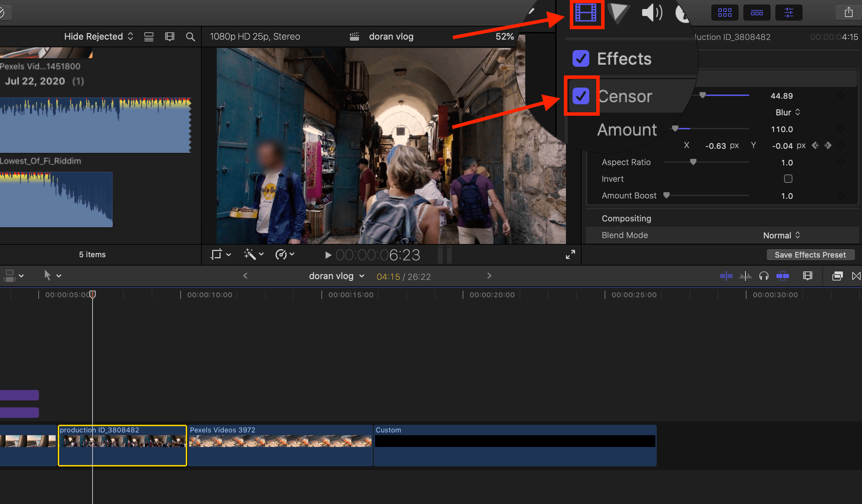The image size is (862, 504).
Task: Click the Share export icon
Action: [x=848, y=13]
